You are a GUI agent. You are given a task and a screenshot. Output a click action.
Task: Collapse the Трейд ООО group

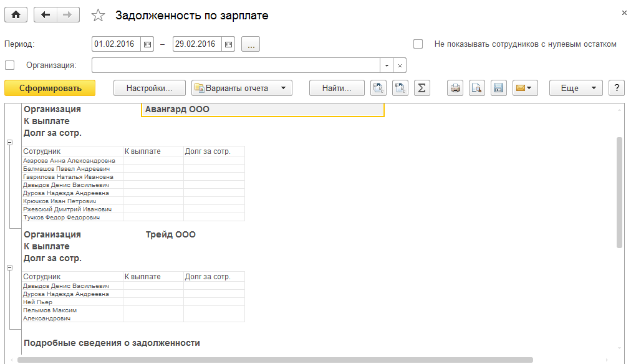(9, 267)
